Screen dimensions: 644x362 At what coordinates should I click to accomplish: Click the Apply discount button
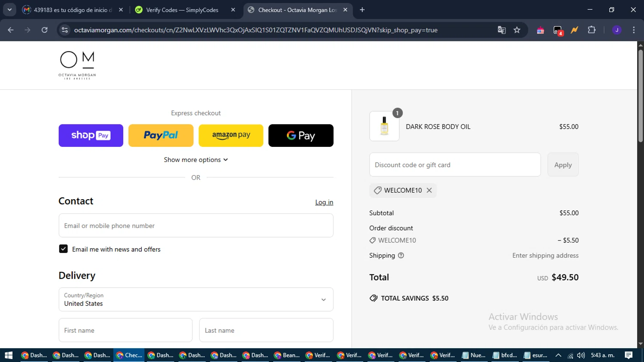pos(563,164)
